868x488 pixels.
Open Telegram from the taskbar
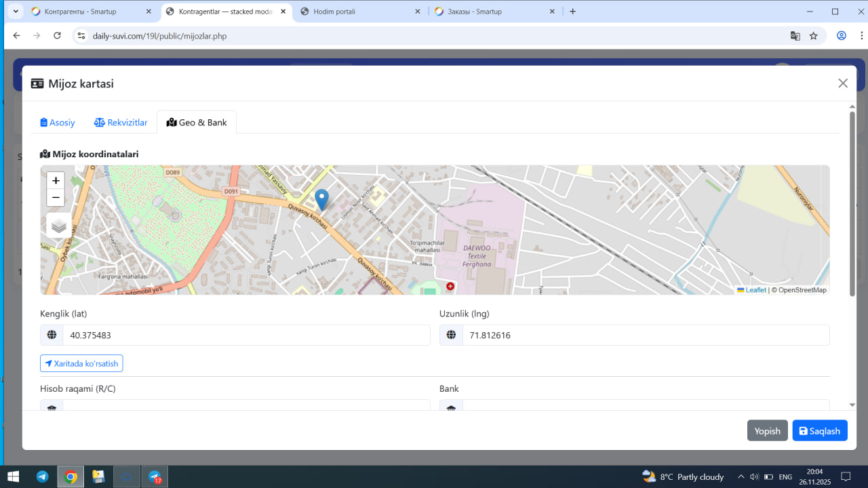coord(43,476)
